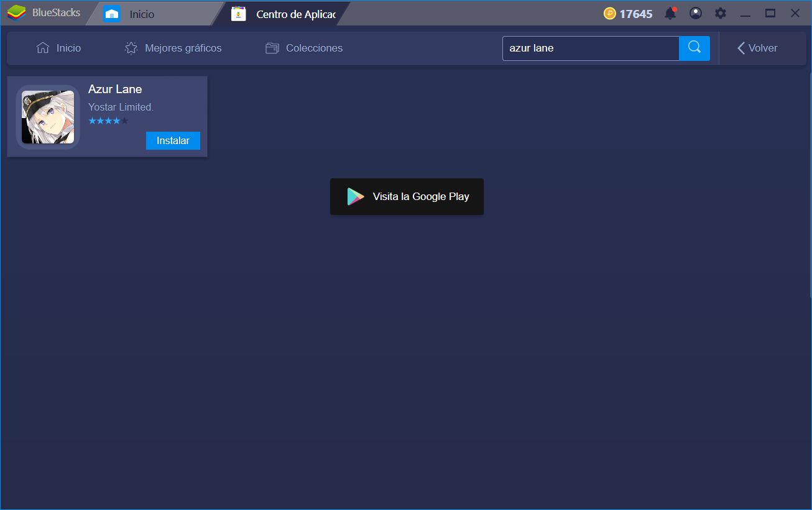The image size is (812, 510).
Task: Click the magnifier search button
Action: pyautogui.click(x=694, y=48)
